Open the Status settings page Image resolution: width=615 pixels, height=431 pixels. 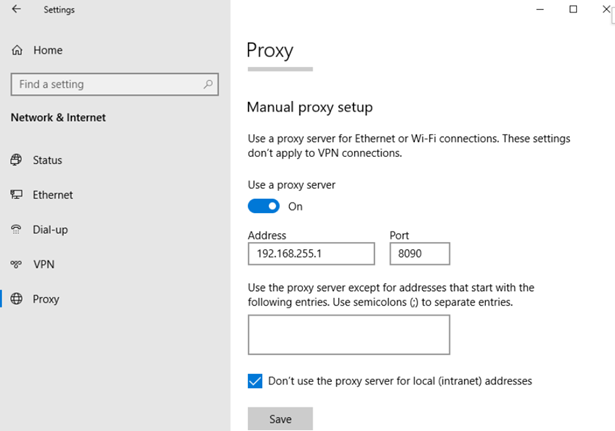pos(47,160)
